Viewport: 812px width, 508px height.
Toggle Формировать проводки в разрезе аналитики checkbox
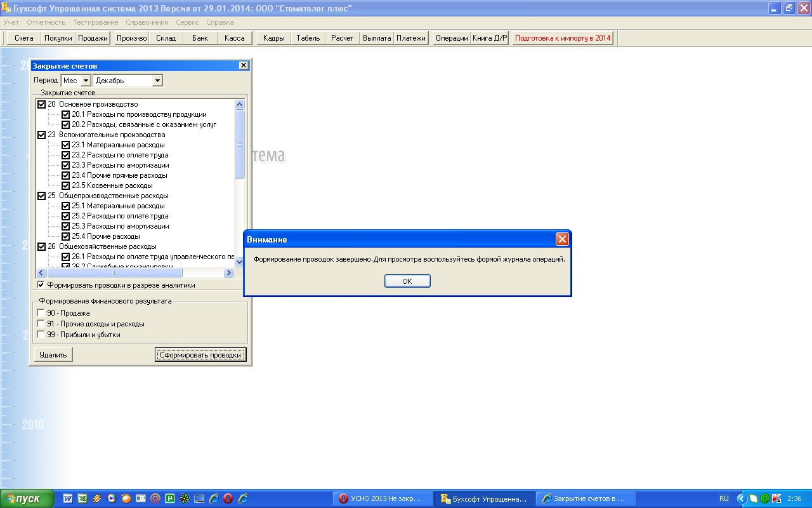41,285
